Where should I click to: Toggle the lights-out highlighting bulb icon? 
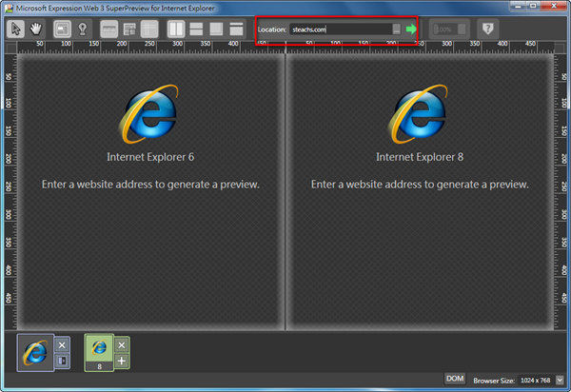click(x=83, y=29)
